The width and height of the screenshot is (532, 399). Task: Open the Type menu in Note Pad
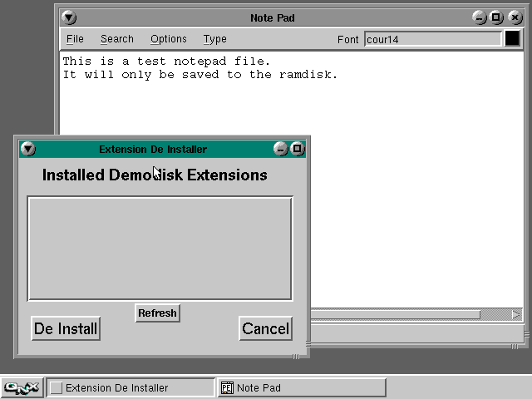tap(214, 39)
